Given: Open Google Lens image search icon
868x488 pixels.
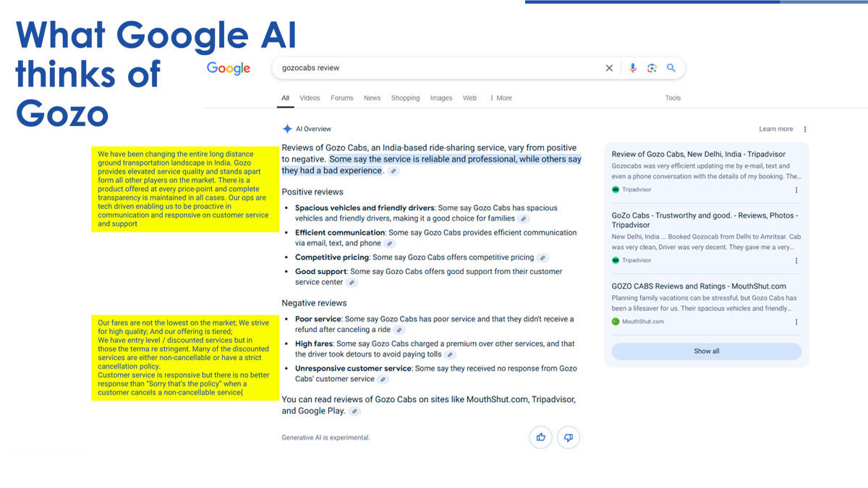Looking at the screenshot, I should tap(652, 68).
